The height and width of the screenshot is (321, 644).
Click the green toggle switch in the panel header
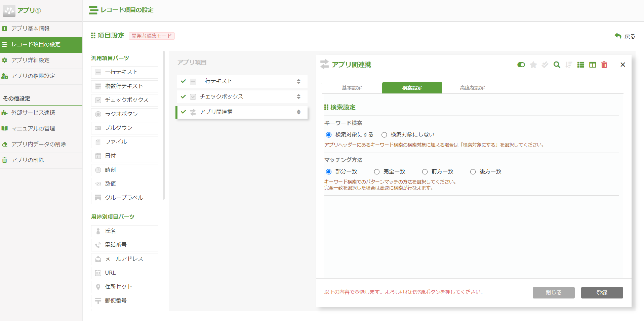point(521,65)
